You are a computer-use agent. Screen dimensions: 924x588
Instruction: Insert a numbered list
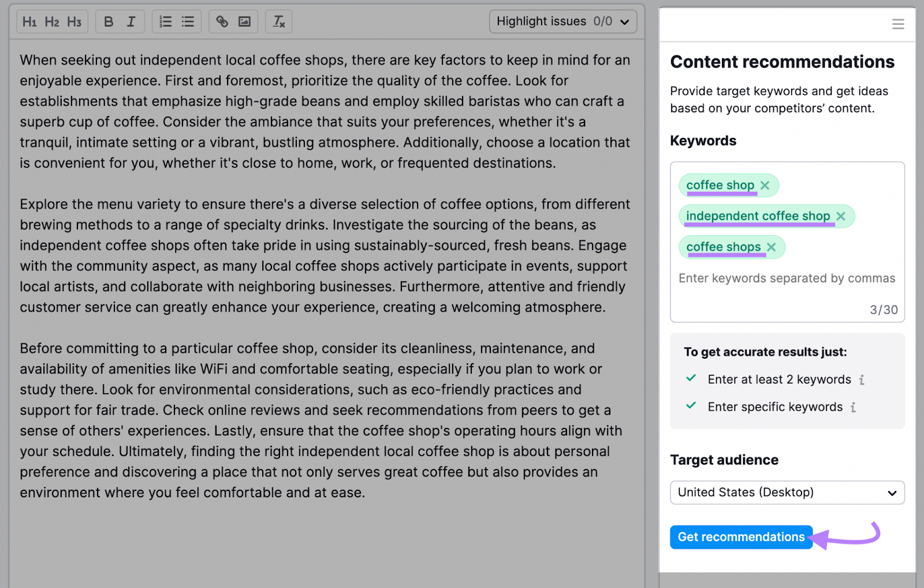[x=166, y=22]
